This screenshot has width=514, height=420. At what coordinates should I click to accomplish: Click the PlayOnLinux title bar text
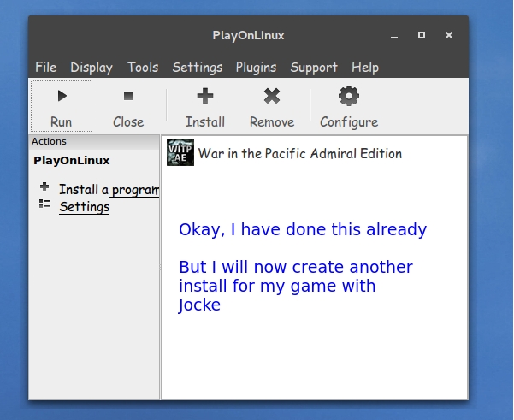click(248, 35)
